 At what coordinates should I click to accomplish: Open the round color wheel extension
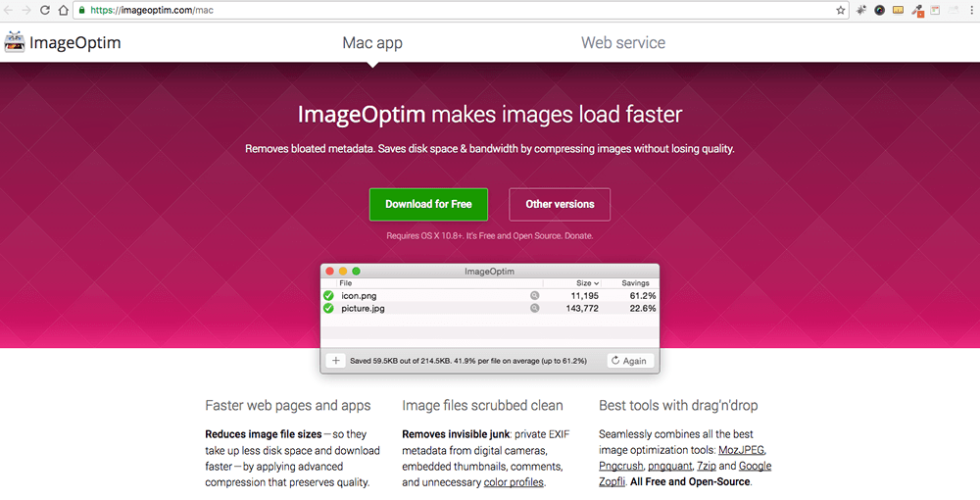click(879, 10)
